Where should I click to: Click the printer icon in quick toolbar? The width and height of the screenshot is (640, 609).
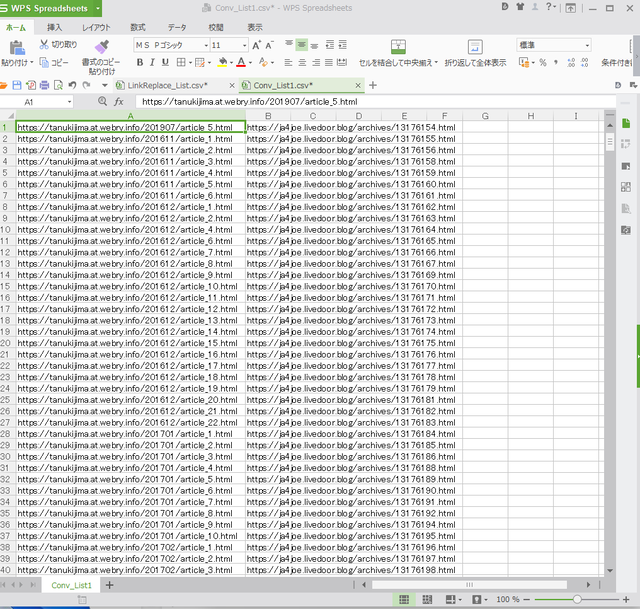(44, 85)
